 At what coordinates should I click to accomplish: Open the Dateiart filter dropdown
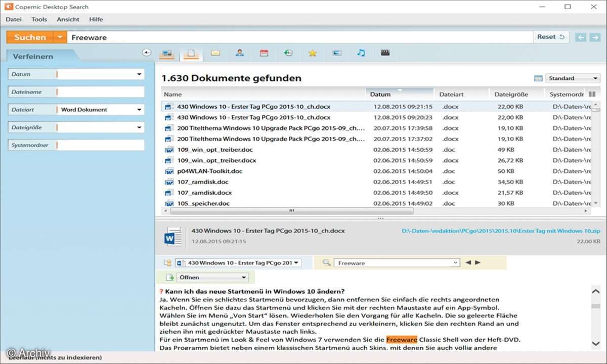pos(139,110)
